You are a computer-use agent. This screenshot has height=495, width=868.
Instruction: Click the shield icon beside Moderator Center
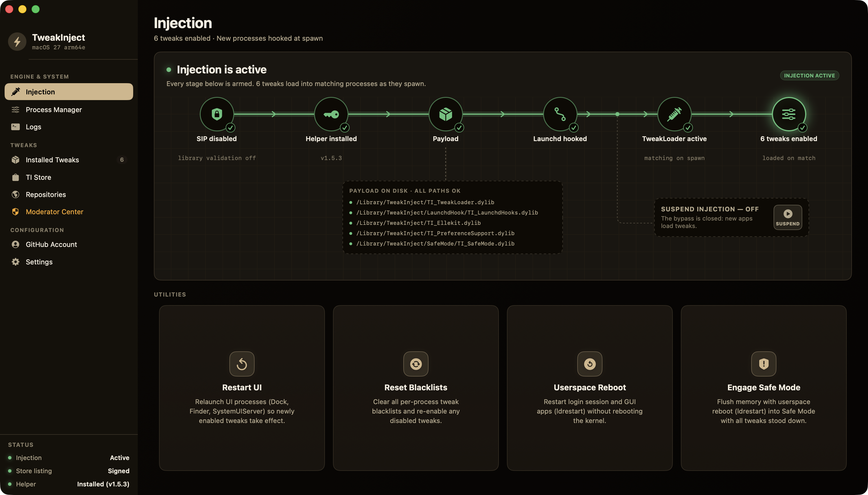point(15,212)
